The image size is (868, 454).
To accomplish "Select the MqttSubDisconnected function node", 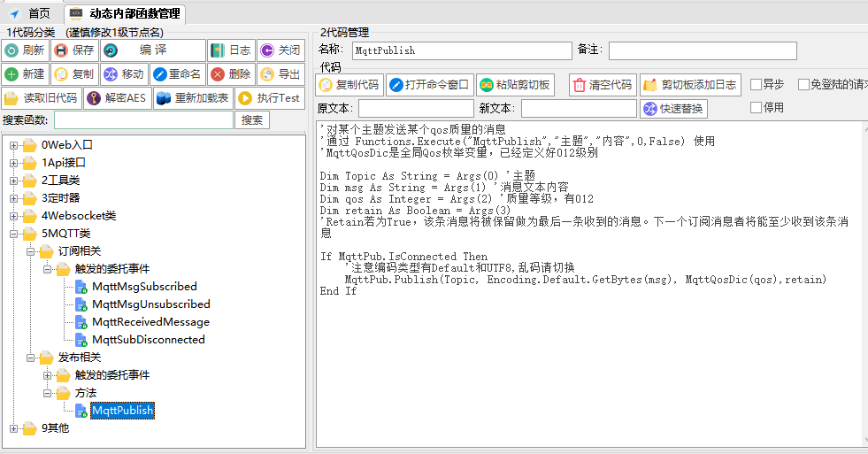I will tap(149, 339).
